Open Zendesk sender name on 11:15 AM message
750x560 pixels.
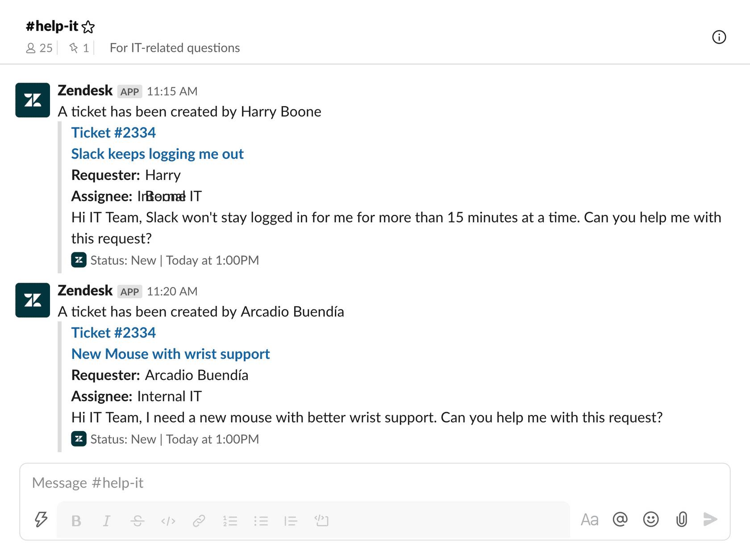[85, 90]
